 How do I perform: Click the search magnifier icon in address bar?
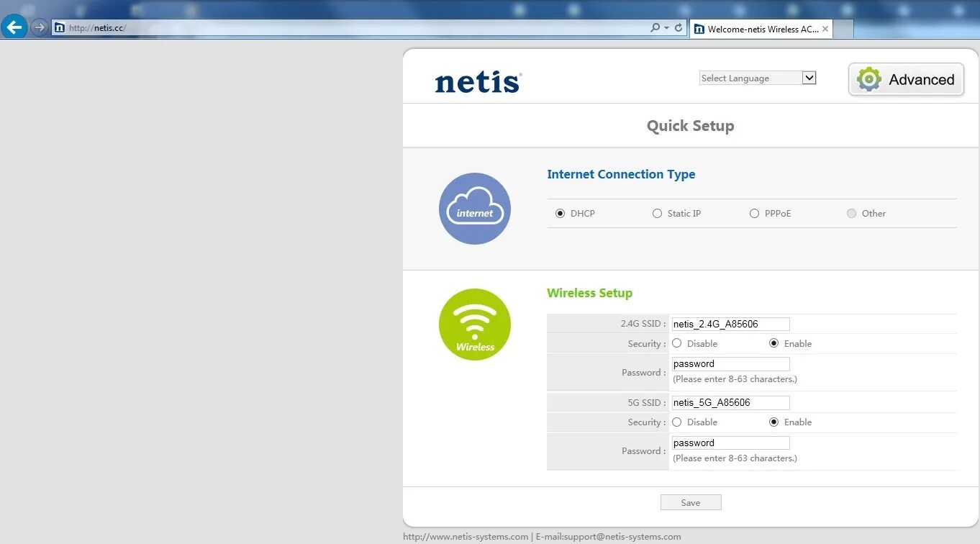click(x=655, y=27)
